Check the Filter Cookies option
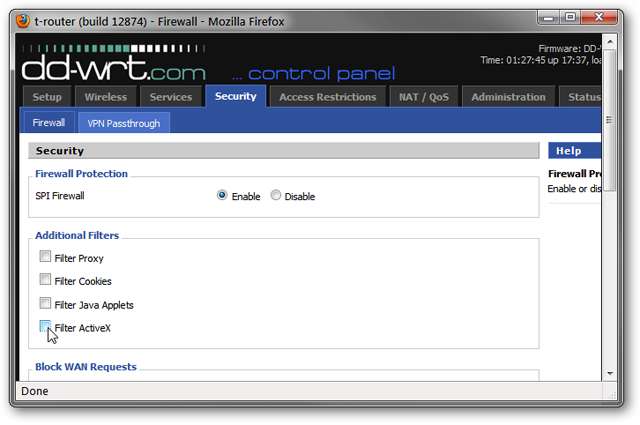This screenshot has width=640, height=425. point(45,279)
